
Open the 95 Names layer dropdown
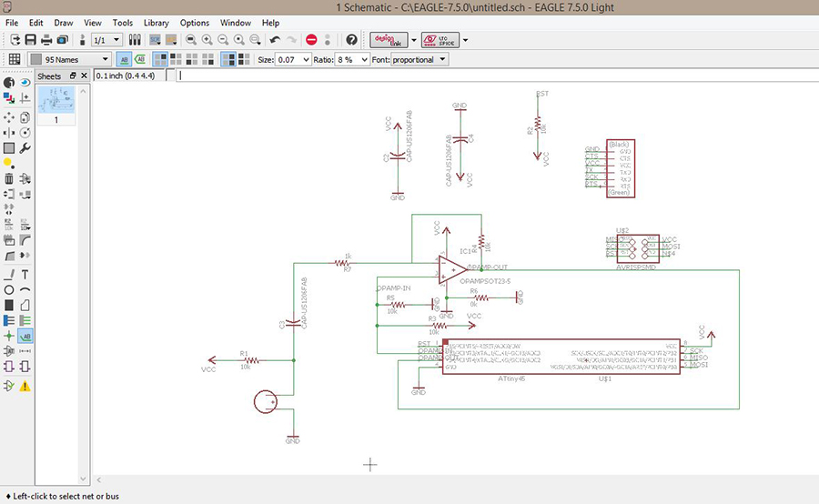point(69,59)
